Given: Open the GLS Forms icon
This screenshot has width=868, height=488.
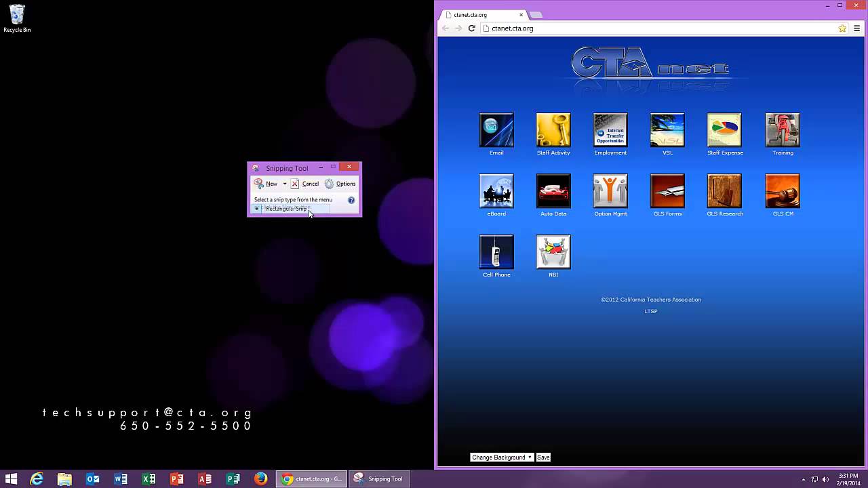Looking at the screenshot, I should (667, 191).
